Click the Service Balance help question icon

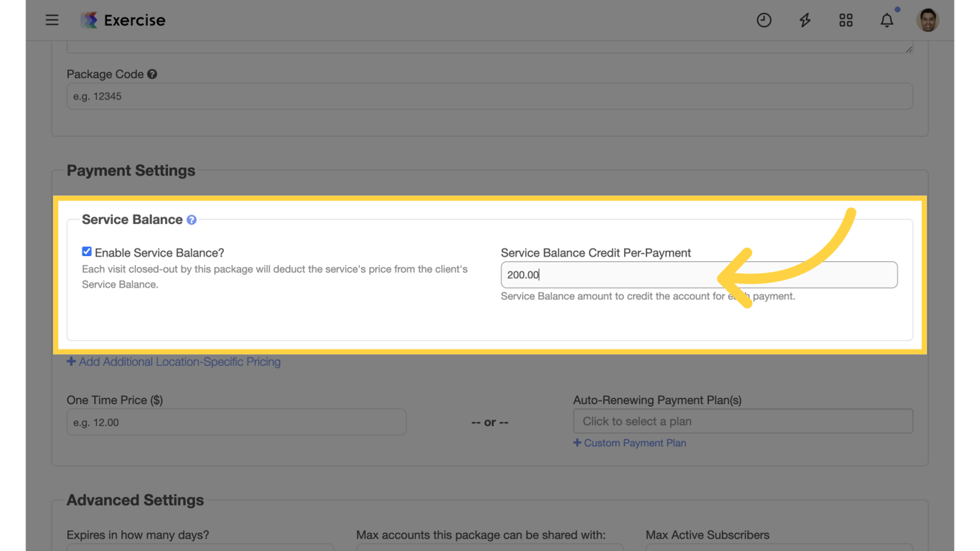coord(191,220)
